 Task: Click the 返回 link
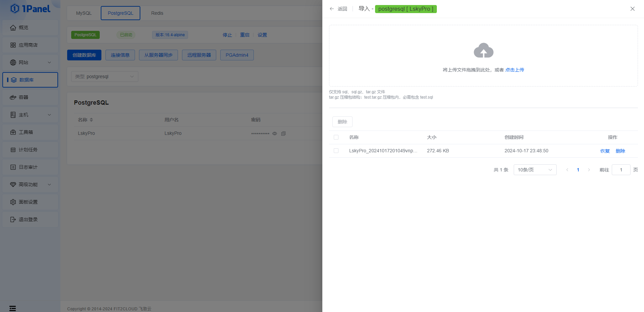coord(342,9)
